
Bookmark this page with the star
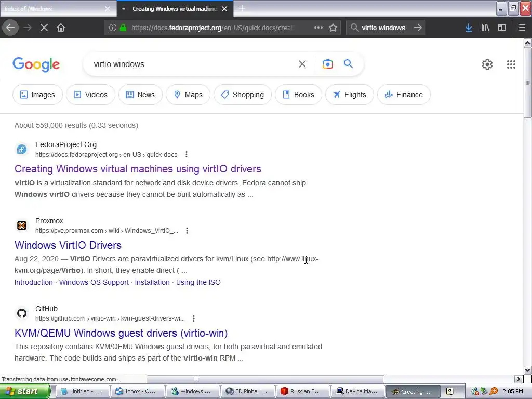coord(333,28)
